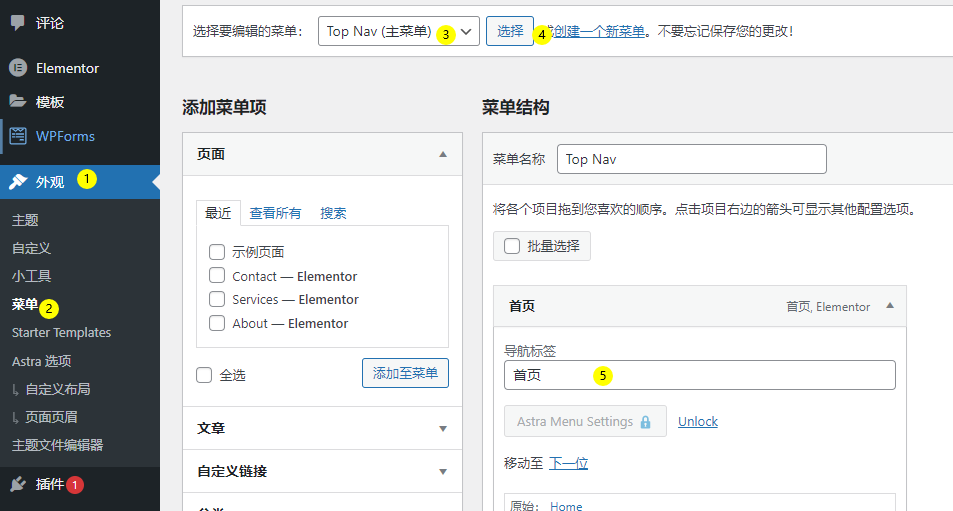Click the 评论 comment bubble icon
Viewport: 953px width, 511px height.
[x=18, y=23]
